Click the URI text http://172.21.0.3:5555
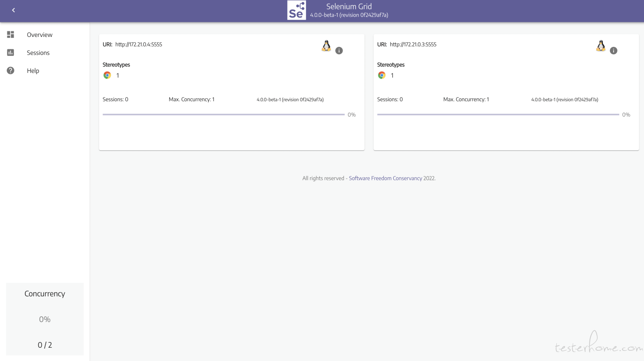Screen dimensions: 644x361 click(413, 45)
